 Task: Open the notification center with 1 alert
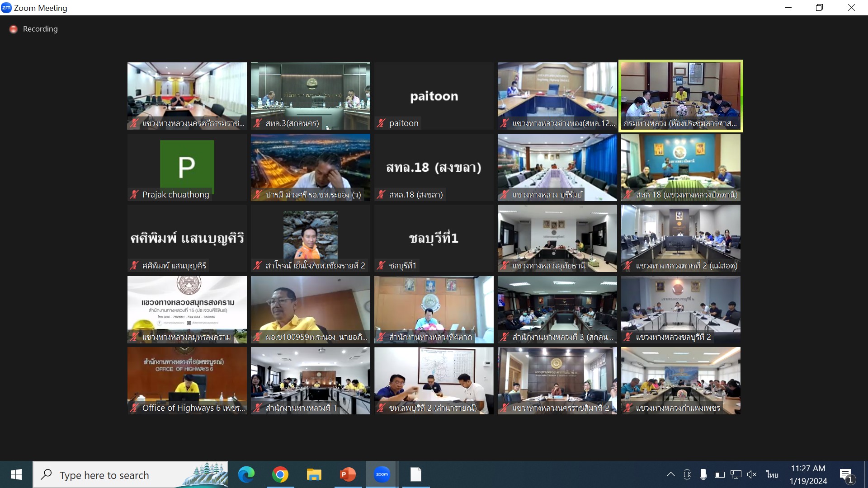point(846,475)
